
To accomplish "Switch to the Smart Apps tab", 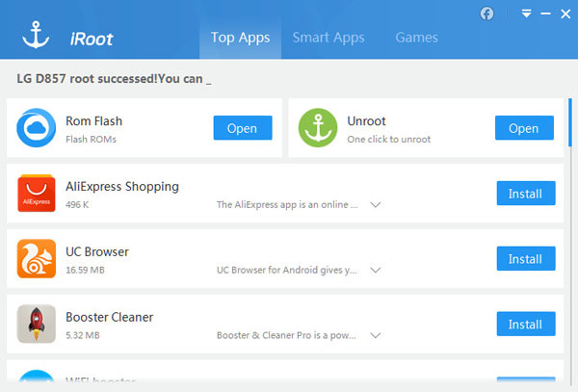I will [328, 38].
